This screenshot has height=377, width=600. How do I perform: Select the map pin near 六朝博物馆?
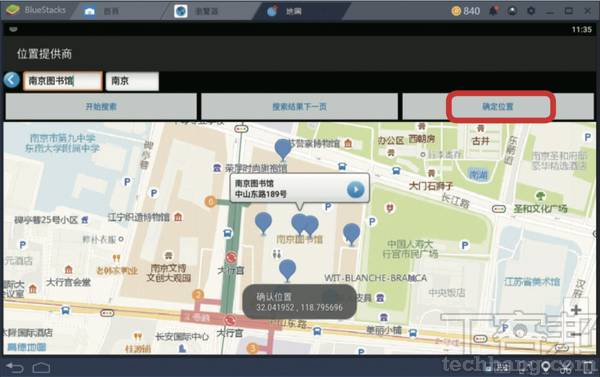283,149
